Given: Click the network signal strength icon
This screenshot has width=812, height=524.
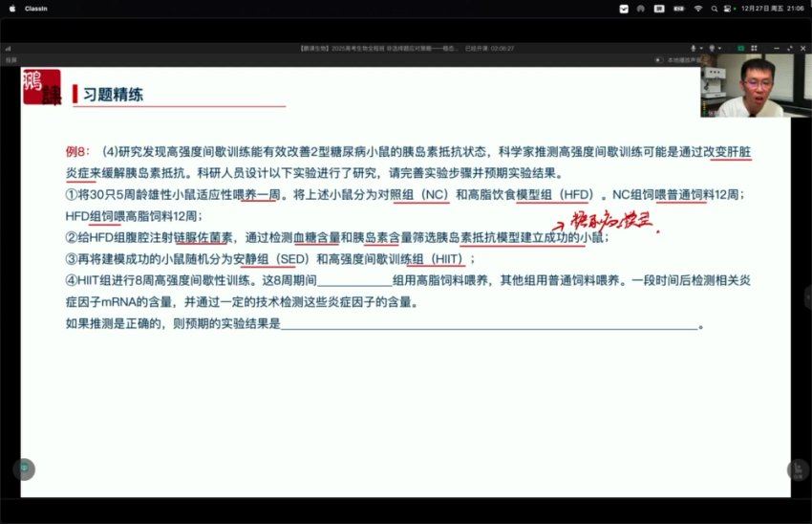Looking at the screenshot, I should [x=9, y=48].
